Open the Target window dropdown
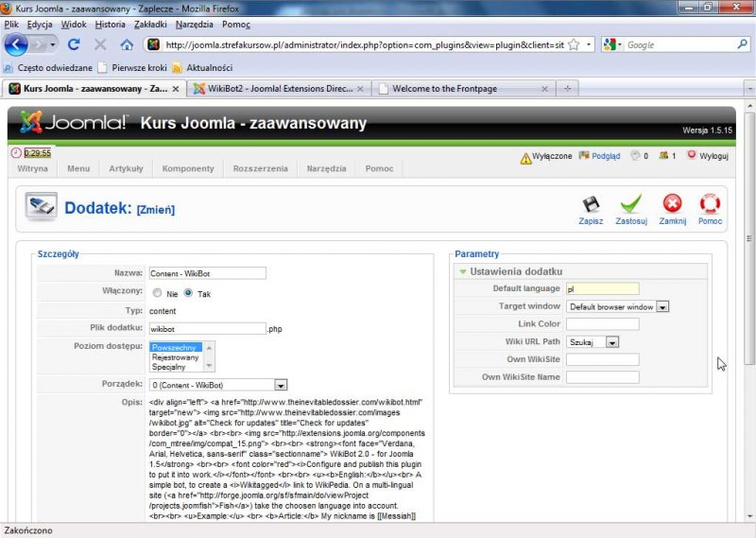Screen dimensions: 756x538 point(662,307)
